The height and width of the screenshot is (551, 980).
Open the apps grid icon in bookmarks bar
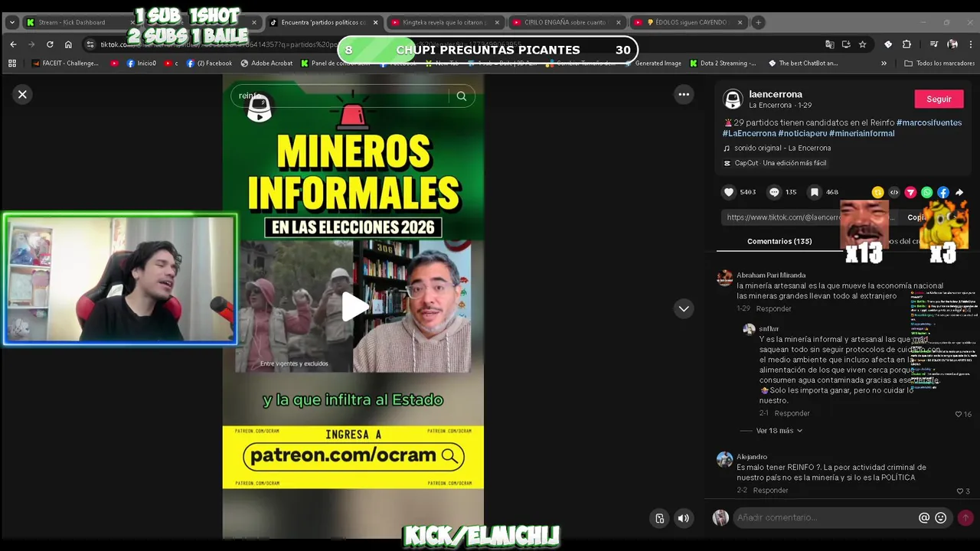(x=12, y=64)
